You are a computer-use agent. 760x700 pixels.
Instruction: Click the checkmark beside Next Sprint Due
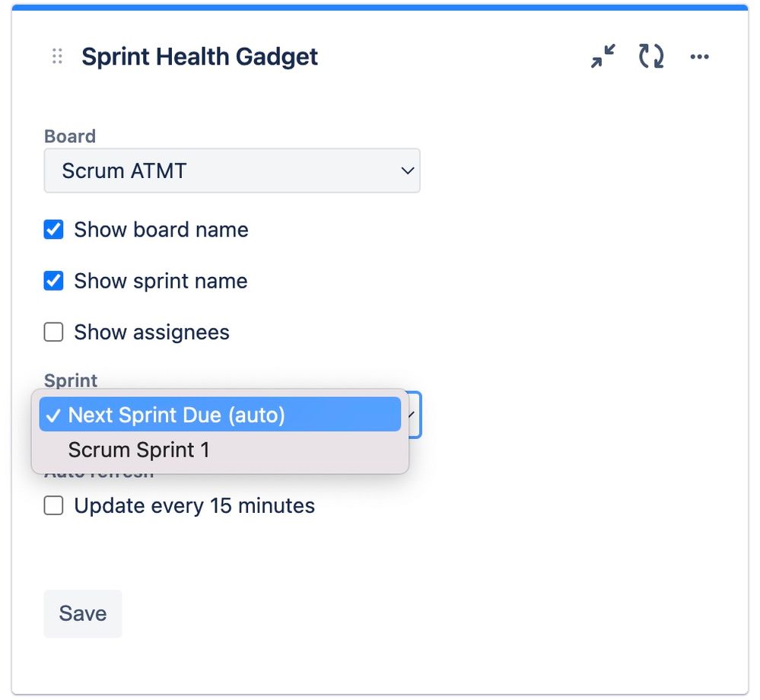53,415
